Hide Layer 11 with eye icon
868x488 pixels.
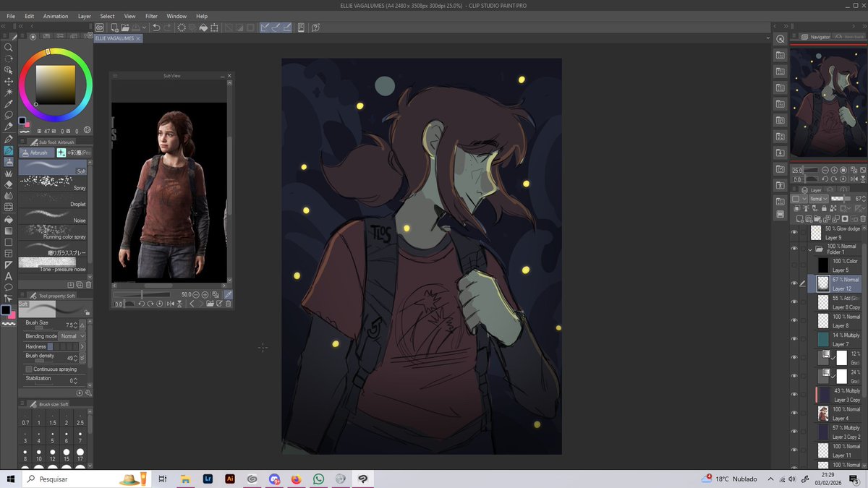click(794, 450)
